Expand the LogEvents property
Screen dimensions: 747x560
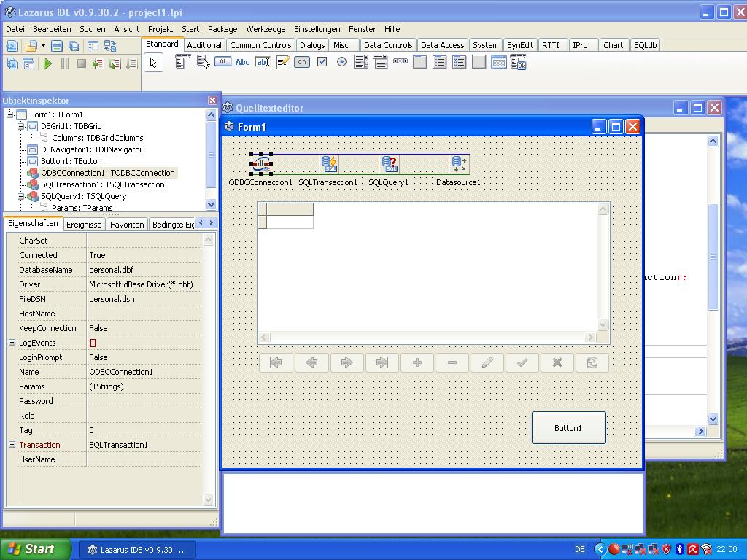click(x=12, y=343)
